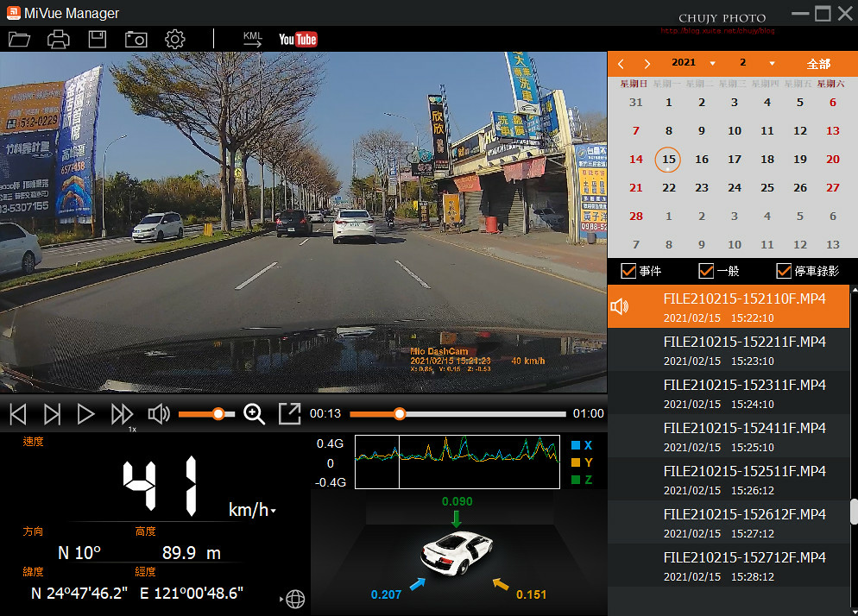Click the 3D car G-force model

(x=457, y=552)
